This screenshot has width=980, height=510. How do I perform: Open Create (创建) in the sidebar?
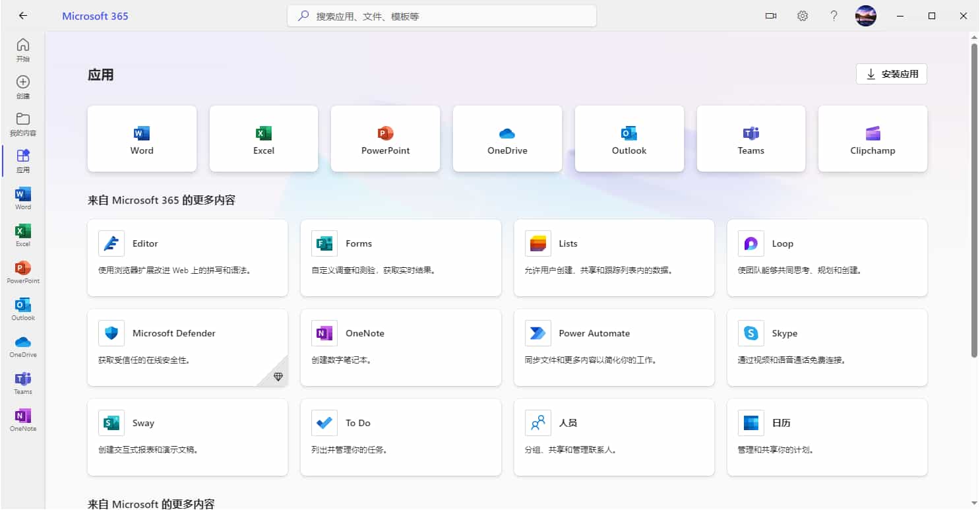click(23, 87)
